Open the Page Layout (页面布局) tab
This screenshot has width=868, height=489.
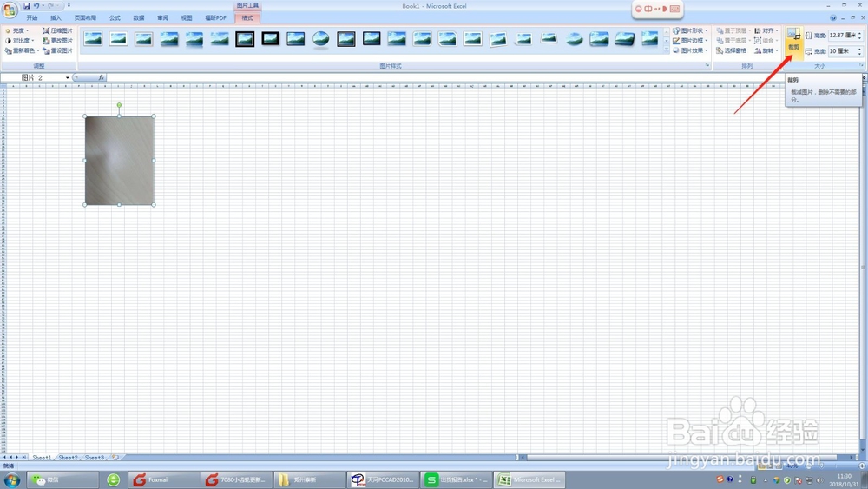coord(85,17)
